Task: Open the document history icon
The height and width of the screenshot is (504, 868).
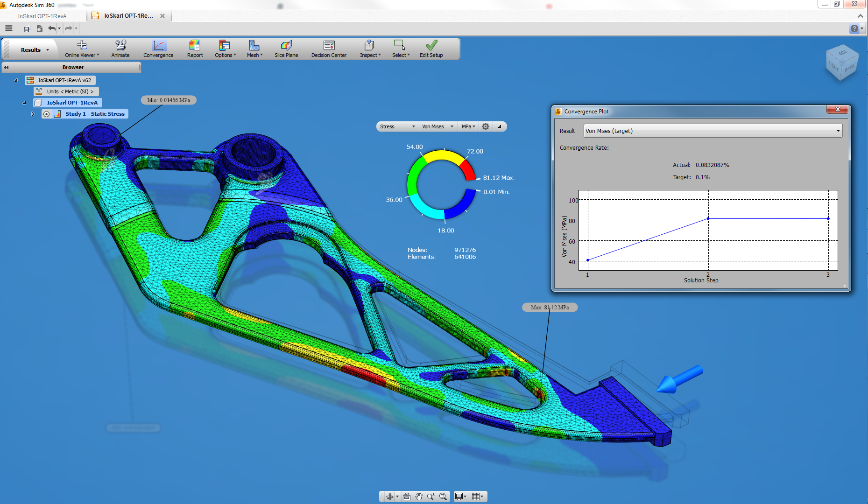Action: pyautogui.click(x=40, y=29)
